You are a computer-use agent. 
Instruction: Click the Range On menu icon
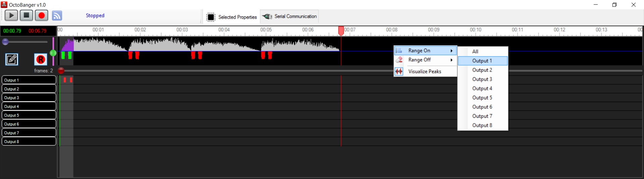399,51
